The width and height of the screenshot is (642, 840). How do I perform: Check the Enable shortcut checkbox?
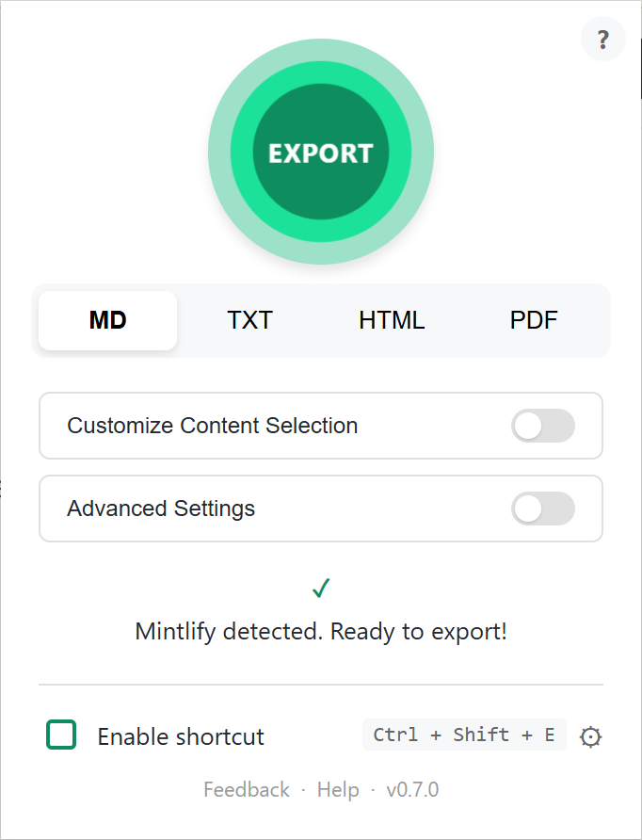[60, 735]
